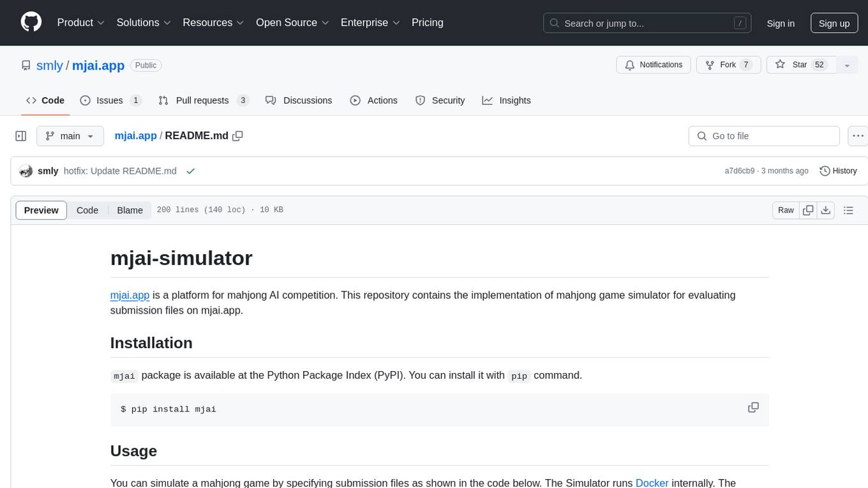Screen dimensions: 868x488
Task: View the commit check status checkmark
Action: [190, 171]
